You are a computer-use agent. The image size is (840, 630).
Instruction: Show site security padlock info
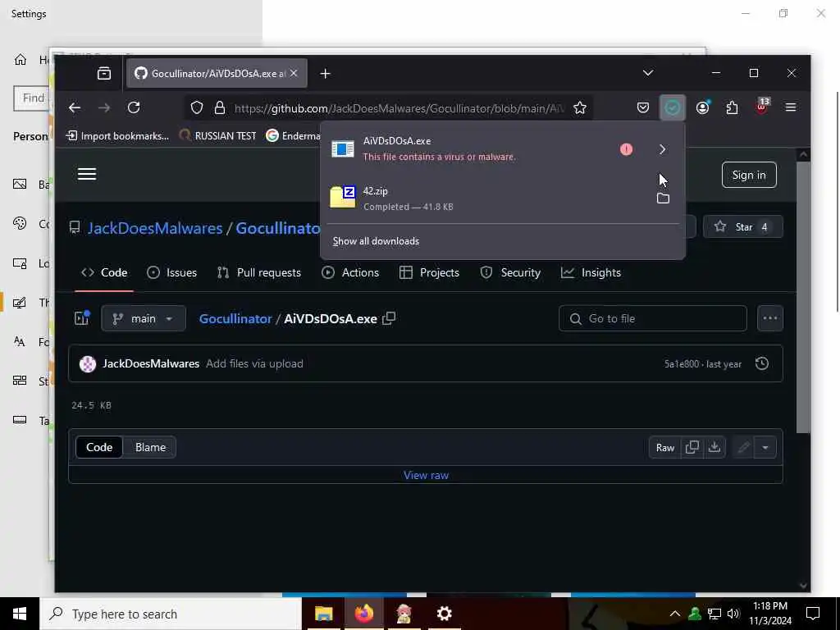click(220, 107)
